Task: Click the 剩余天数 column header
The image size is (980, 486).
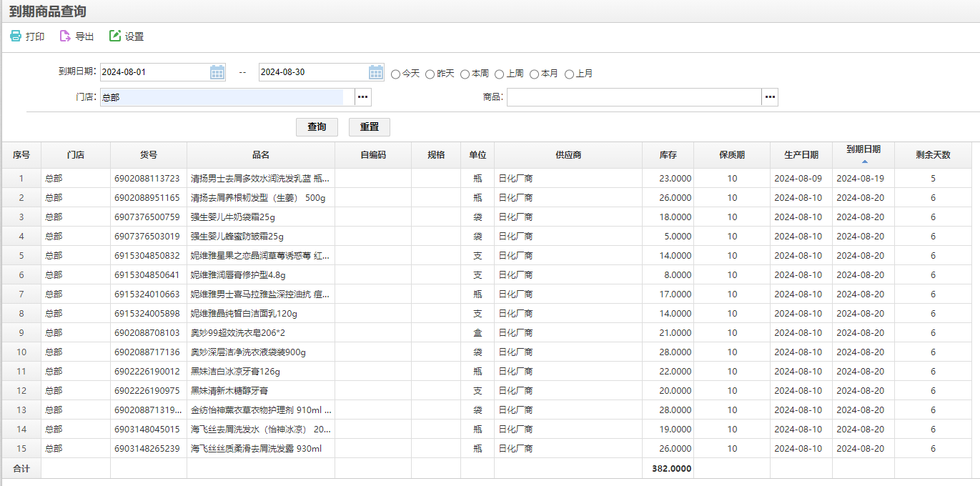Action: pyautogui.click(x=933, y=155)
